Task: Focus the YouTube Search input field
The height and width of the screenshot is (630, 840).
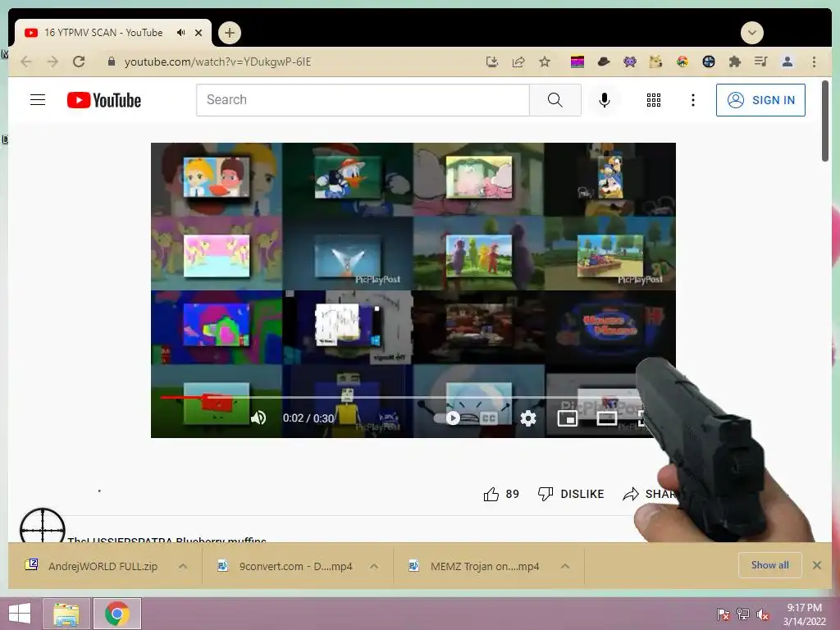Action: (x=363, y=100)
